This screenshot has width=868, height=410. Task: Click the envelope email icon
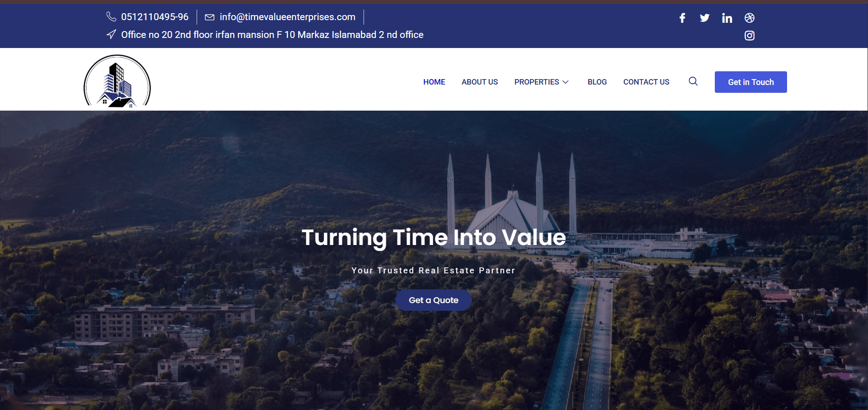pyautogui.click(x=209, y=17)
